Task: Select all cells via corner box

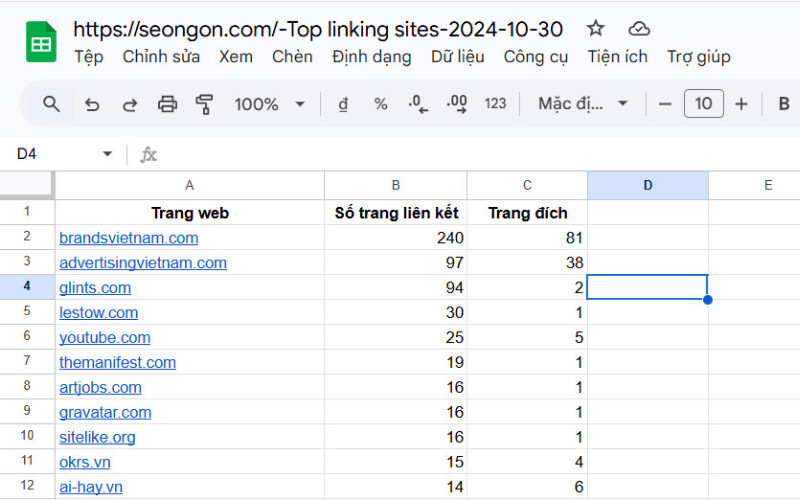Action: 27,185
